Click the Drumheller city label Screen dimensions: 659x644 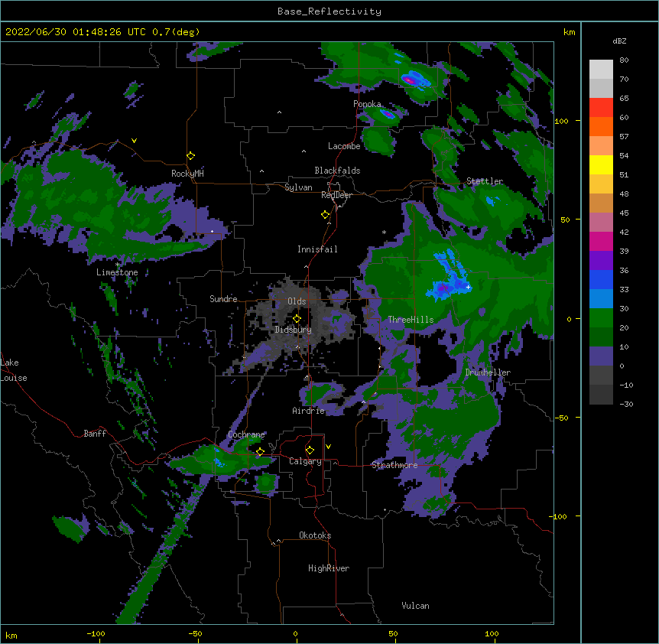coord(488,372)
